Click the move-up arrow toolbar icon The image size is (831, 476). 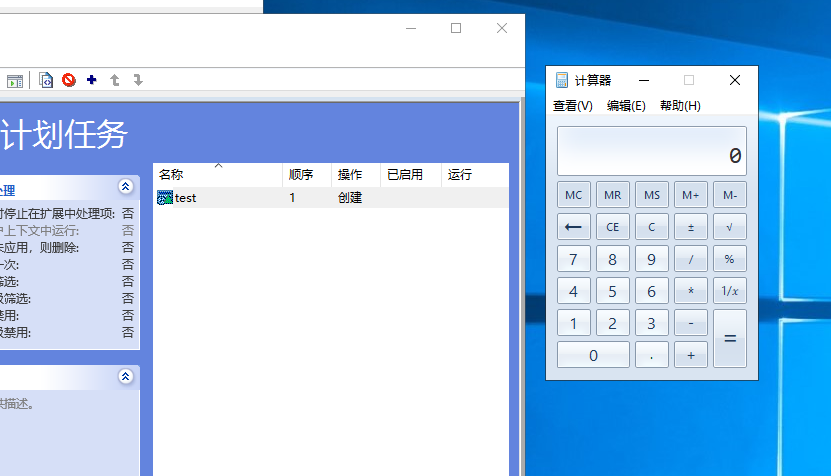click(x=115, y=80)
